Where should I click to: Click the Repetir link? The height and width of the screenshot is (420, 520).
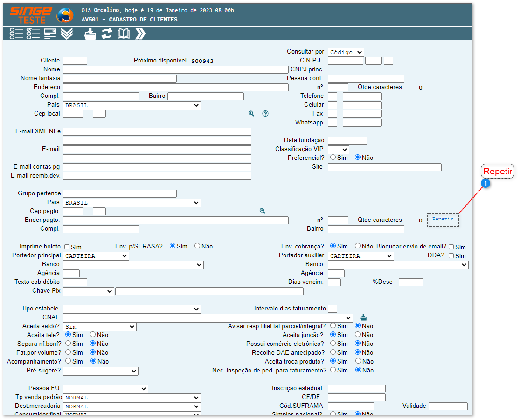[x=443, y=219]
